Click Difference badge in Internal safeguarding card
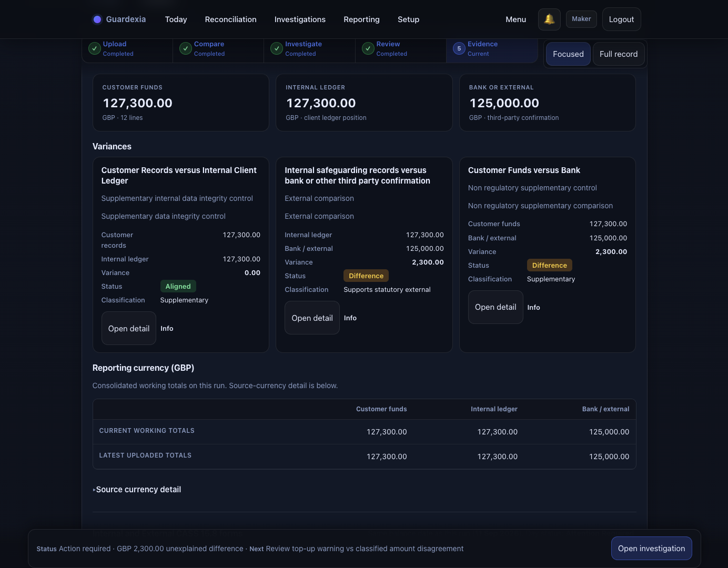This screenshot has width=728, height=568. coord(366,276)
